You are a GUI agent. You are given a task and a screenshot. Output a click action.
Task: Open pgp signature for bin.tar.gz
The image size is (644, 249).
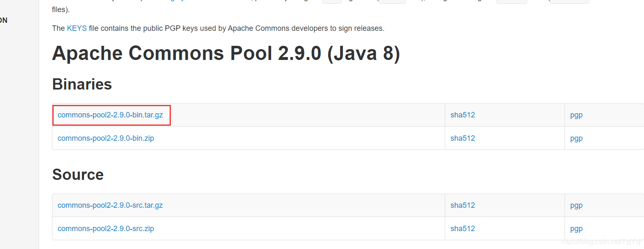[576, 115]
